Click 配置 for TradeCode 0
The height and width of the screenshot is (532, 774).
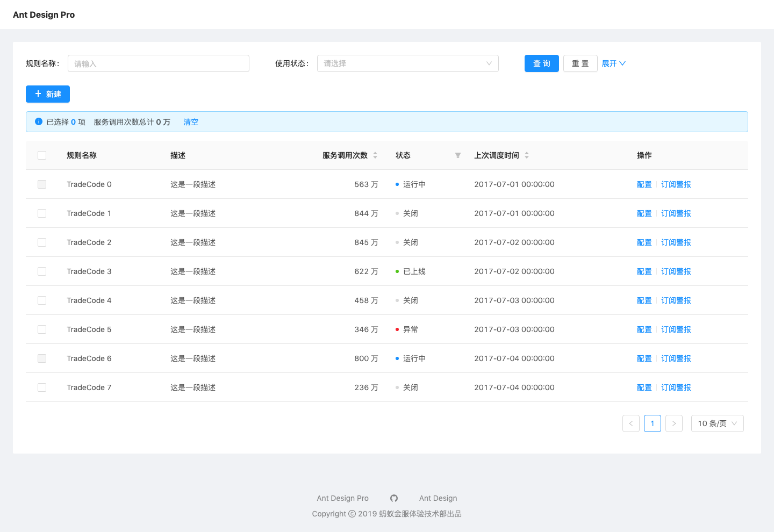[644, 184]
